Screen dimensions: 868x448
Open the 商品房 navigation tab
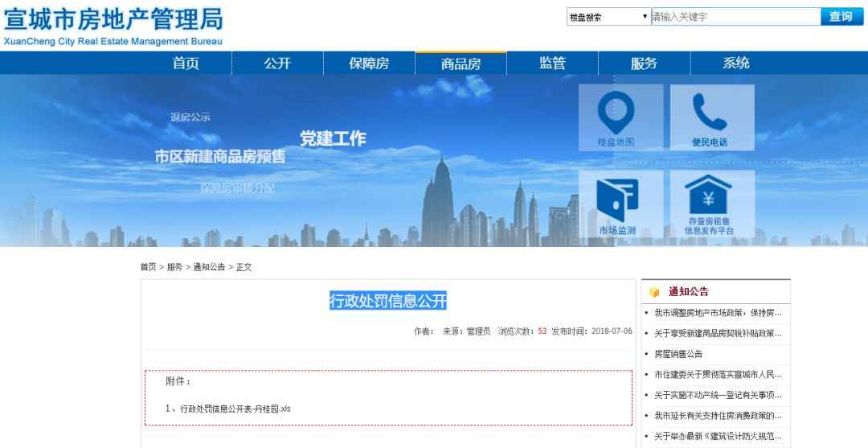point(461,64)
